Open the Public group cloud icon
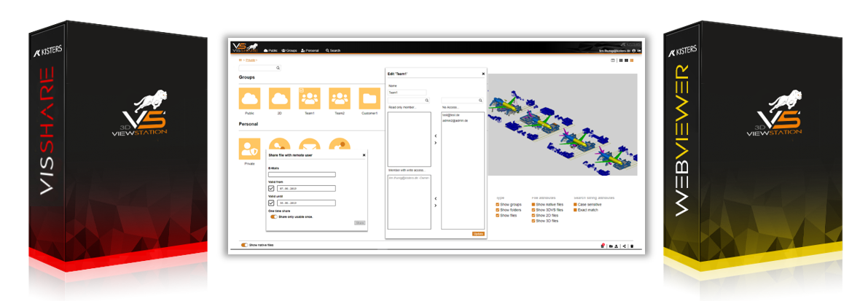 pyautogui.click(x=249, y=98)
